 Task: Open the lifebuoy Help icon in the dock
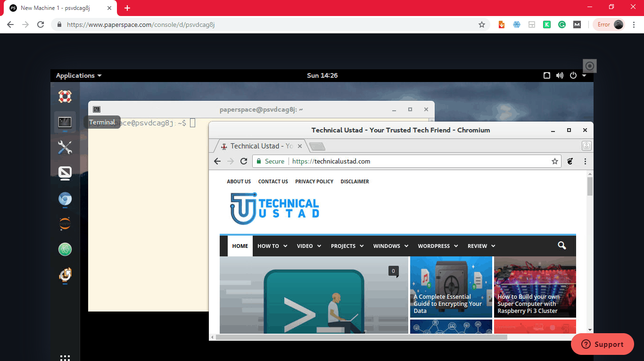(x=65, y=97)
